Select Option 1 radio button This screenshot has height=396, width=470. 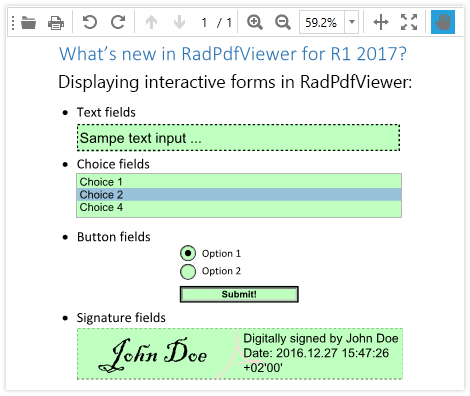188,253
